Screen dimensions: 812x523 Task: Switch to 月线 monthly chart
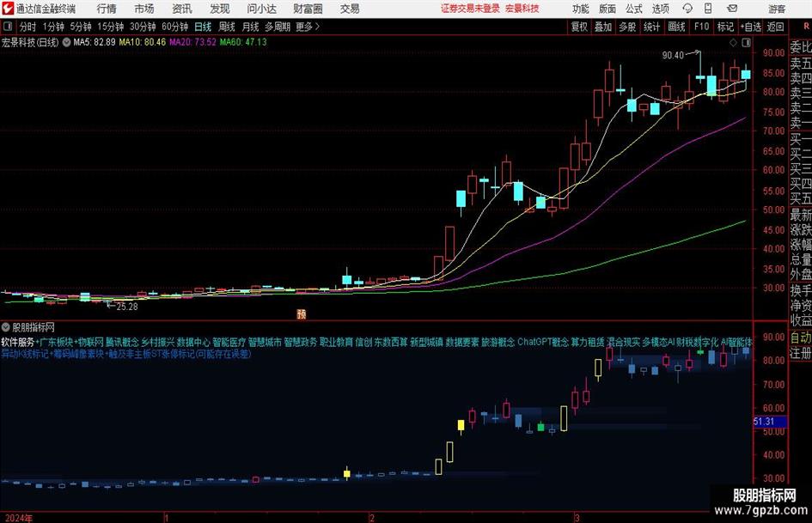coord(251,27)
